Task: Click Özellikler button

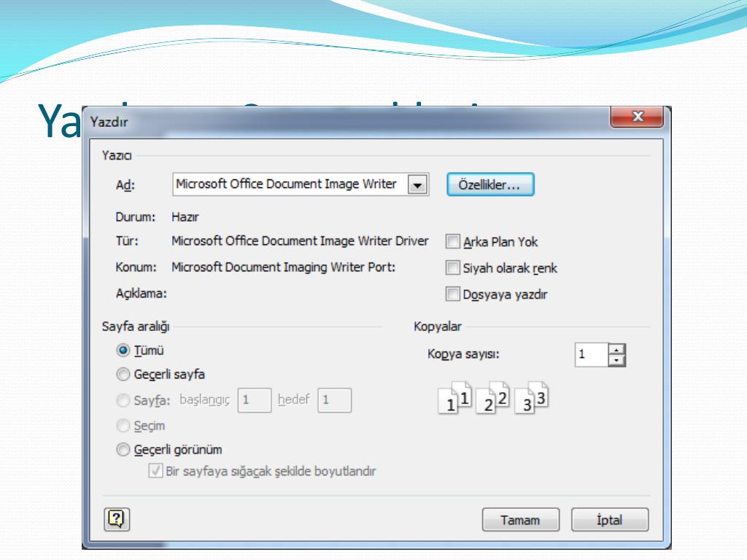Action: 490,184
